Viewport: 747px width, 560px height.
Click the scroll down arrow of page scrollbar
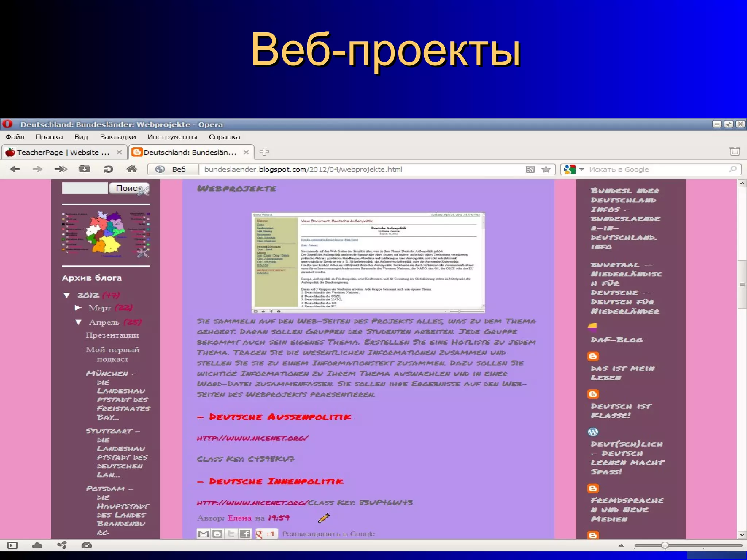point(742,535)
